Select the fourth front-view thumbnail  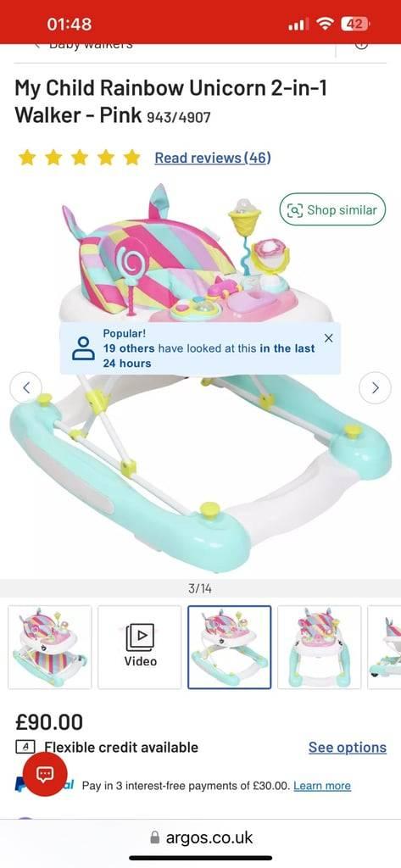tap(319, 647)
